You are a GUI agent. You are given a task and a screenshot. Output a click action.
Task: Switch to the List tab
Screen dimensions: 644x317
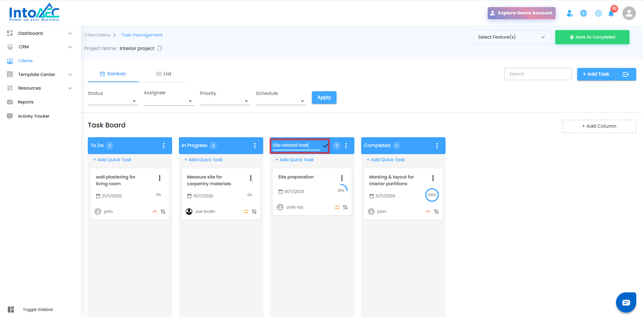[164, 74]
